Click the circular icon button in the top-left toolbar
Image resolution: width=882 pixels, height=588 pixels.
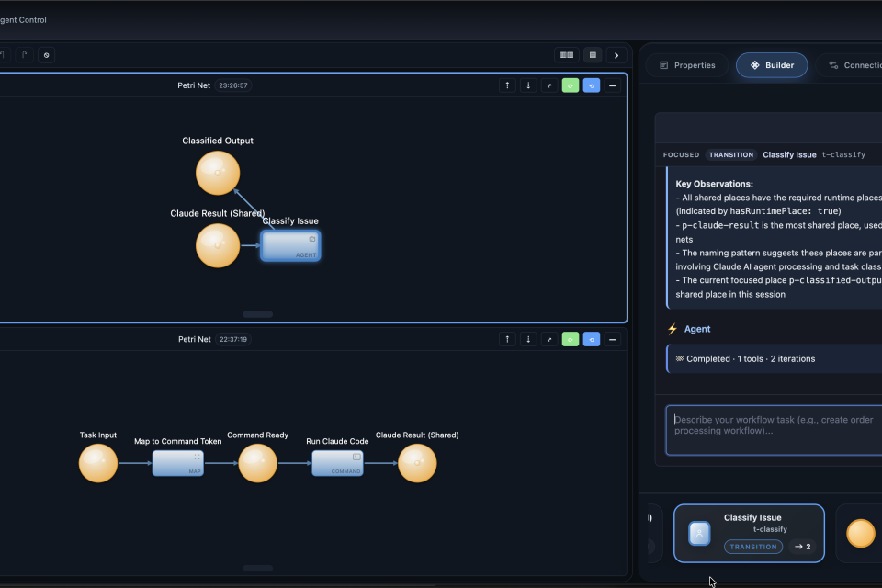tap(47, 55)
